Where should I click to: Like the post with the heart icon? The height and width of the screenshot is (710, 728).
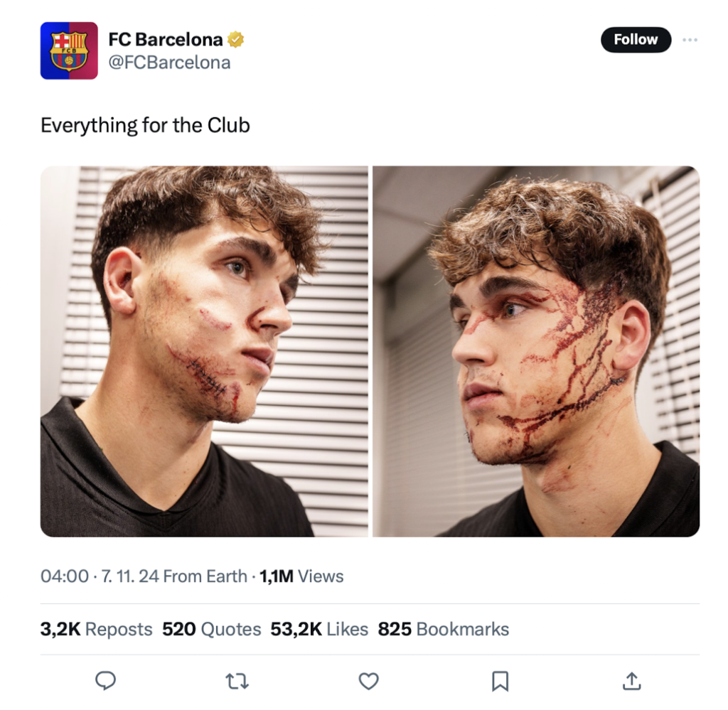point(369,682)
